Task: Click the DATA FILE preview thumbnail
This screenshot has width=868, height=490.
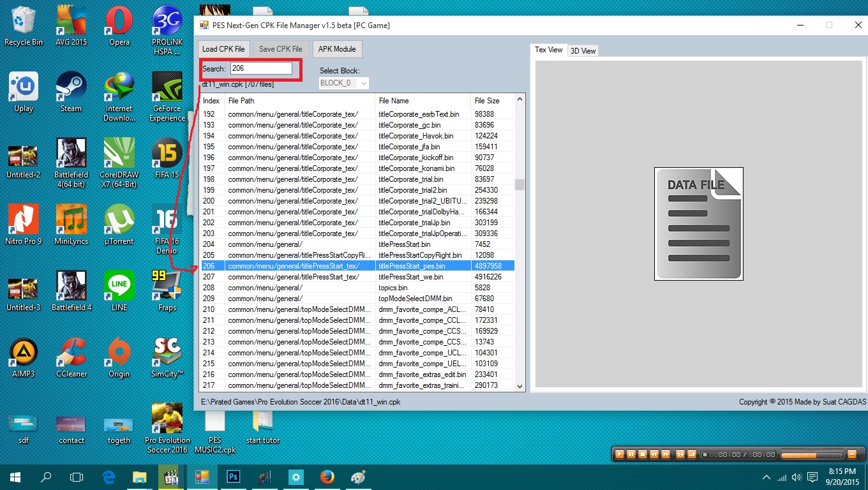Action: tap(699, 223)
